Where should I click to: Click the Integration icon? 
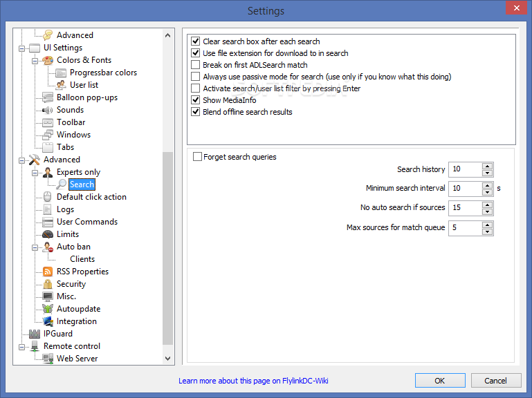pyautogui.click(x=48, y=321)
